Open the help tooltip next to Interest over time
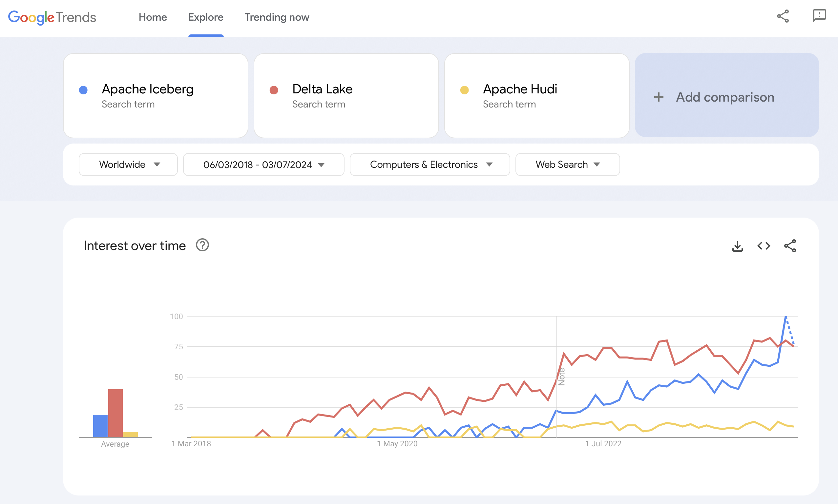This screenshot has height=504, width=838. click(202, 245)
